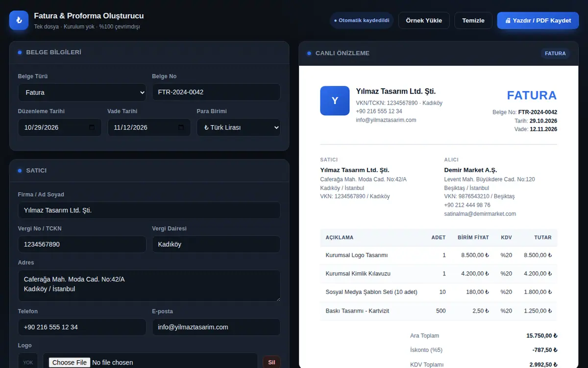Click the Ara Toplam value 15.750,00 ₺
Image resolution: width=588 pixels, height=368 pixels.
pyautogui.click(x=542, y=336)
